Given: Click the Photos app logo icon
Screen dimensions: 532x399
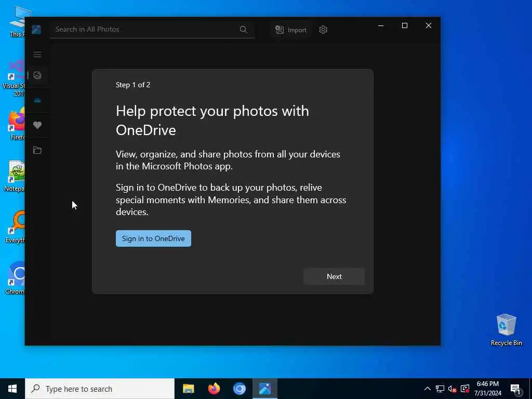Looking at the screenshot, I should point(36,30).
